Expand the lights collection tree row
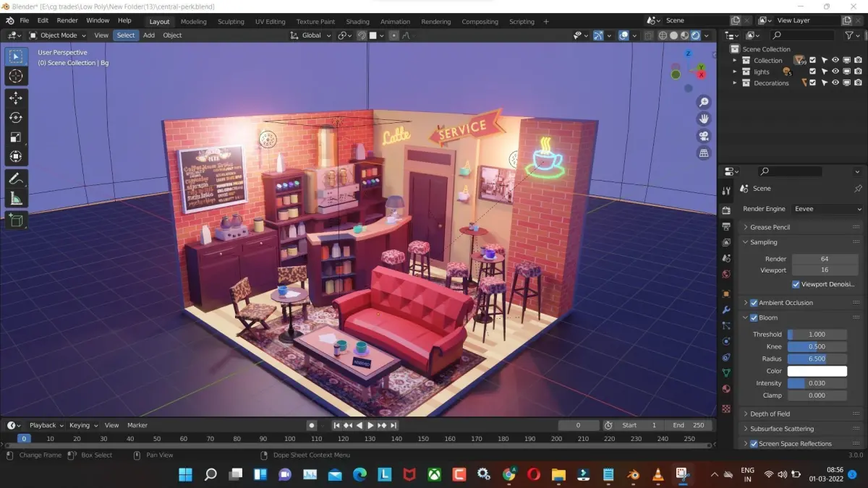The image size is (868, 488). pos(735,72)
